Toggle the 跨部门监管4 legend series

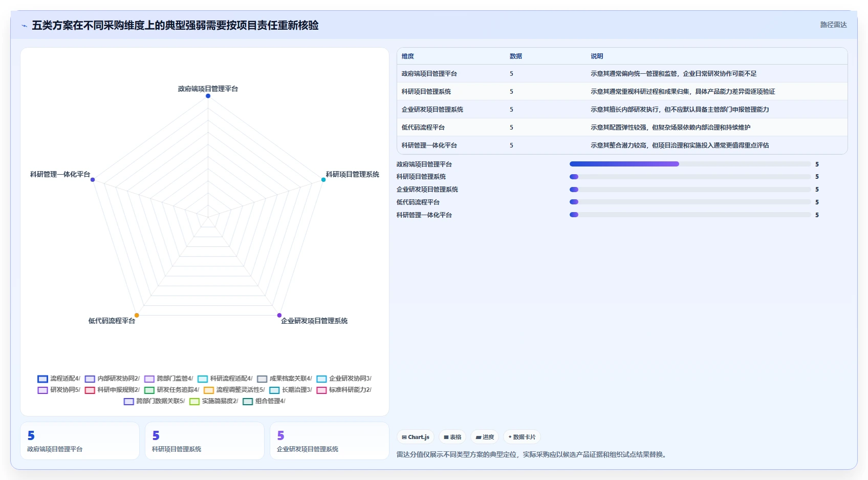pyautogui.click(x=168, y=379)
